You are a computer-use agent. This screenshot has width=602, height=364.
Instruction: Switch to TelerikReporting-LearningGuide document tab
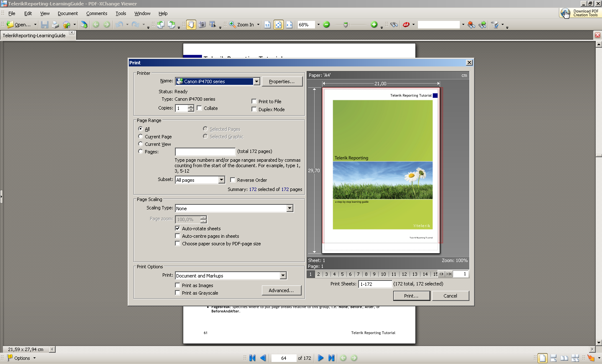pyautogui.click(x=34, y=36)
